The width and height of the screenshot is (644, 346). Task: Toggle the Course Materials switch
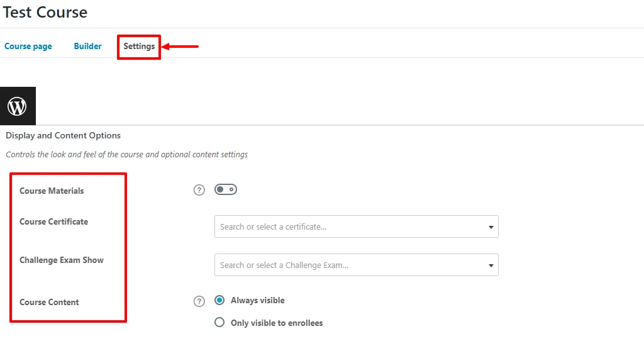[226, 189]
